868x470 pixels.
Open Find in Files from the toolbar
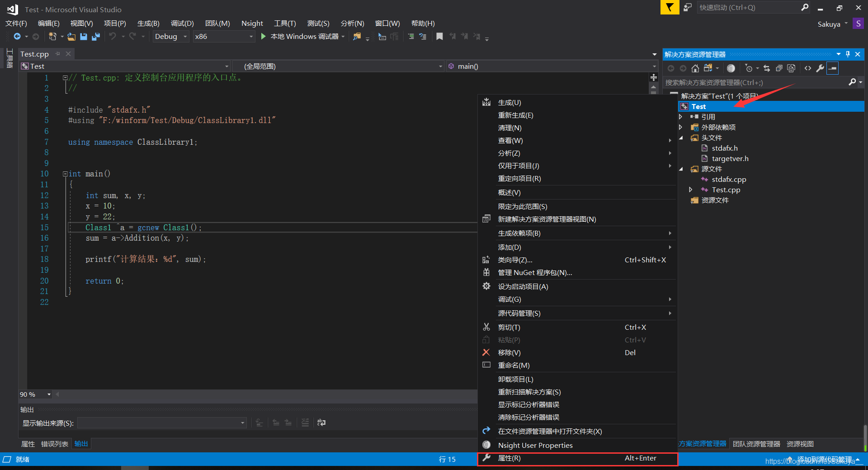click(x=357, y=36)
